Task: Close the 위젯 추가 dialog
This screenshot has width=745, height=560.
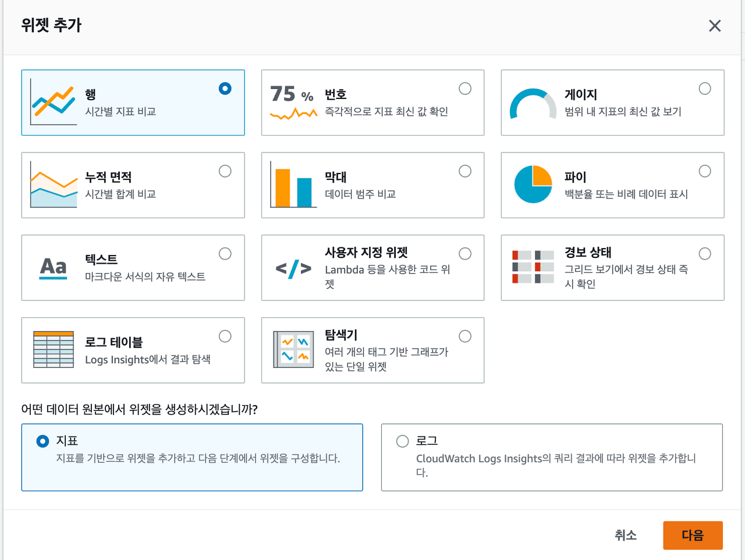Action: [715, 26]
